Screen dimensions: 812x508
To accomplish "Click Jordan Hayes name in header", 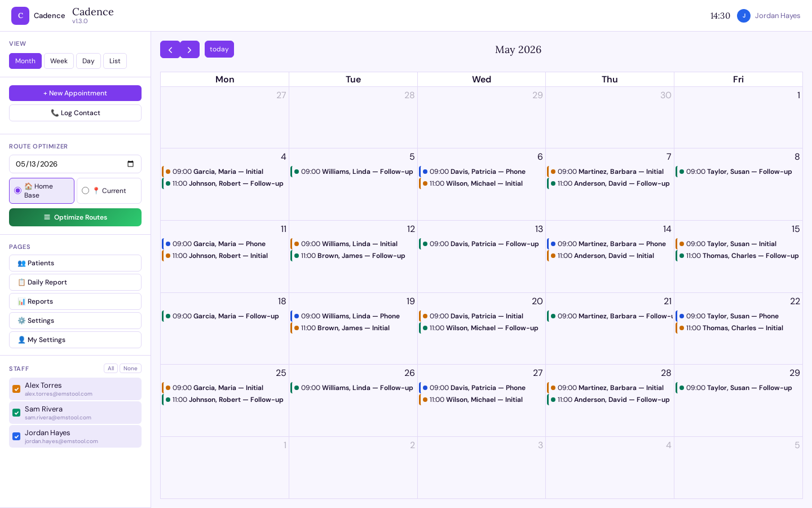I will coord(778,16).
